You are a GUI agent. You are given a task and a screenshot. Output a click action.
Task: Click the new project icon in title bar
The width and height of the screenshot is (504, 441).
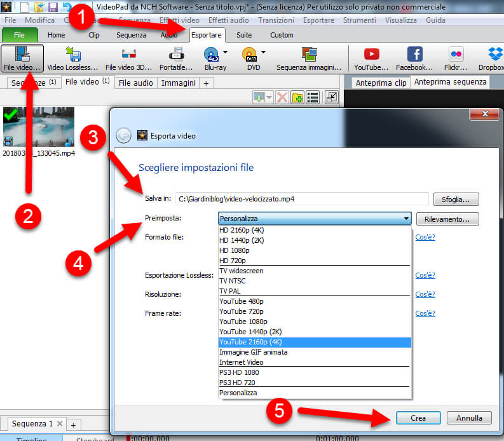[x=24, y=6]
